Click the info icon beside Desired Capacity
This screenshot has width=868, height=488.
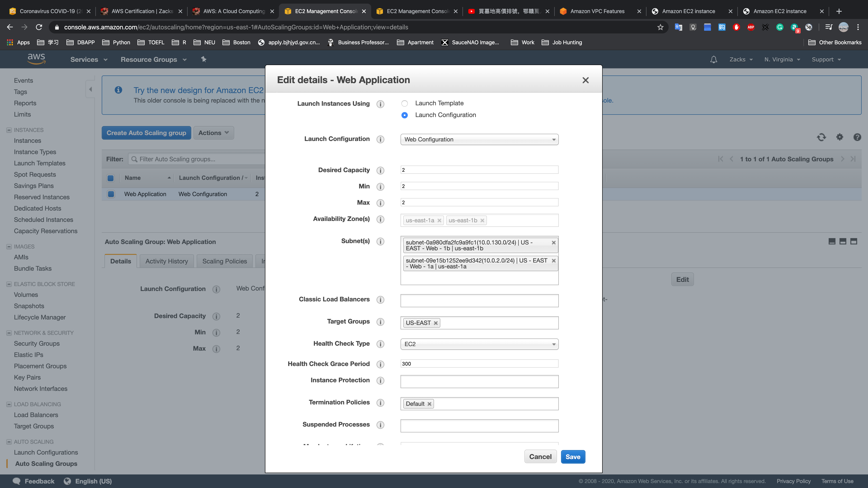(x=380, y=170)
